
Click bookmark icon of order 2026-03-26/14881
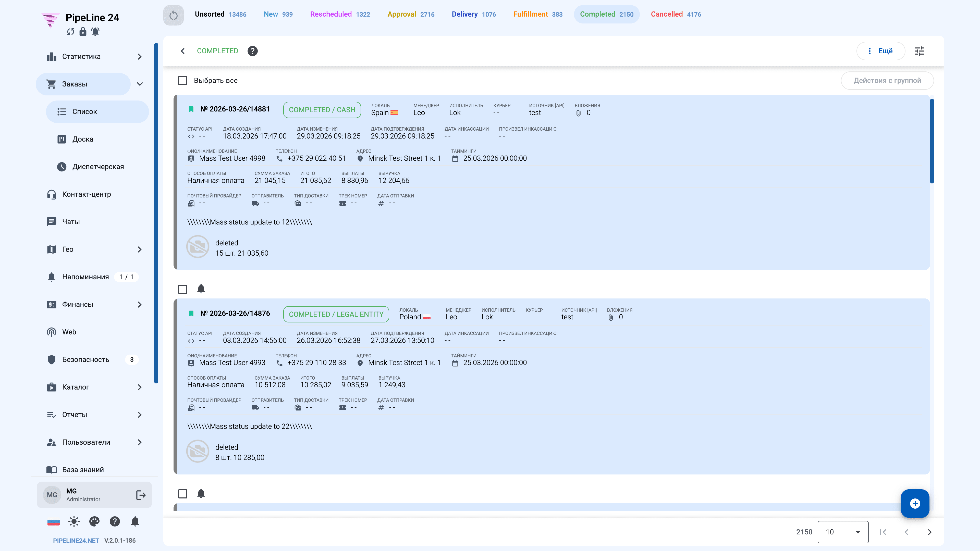point(191,109)
